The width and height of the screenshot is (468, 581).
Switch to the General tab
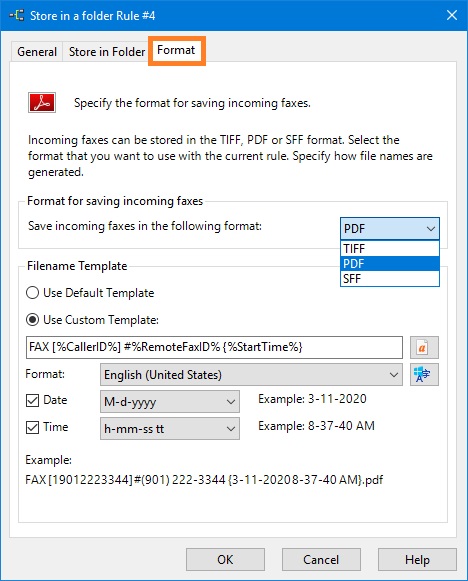[37, 52]
